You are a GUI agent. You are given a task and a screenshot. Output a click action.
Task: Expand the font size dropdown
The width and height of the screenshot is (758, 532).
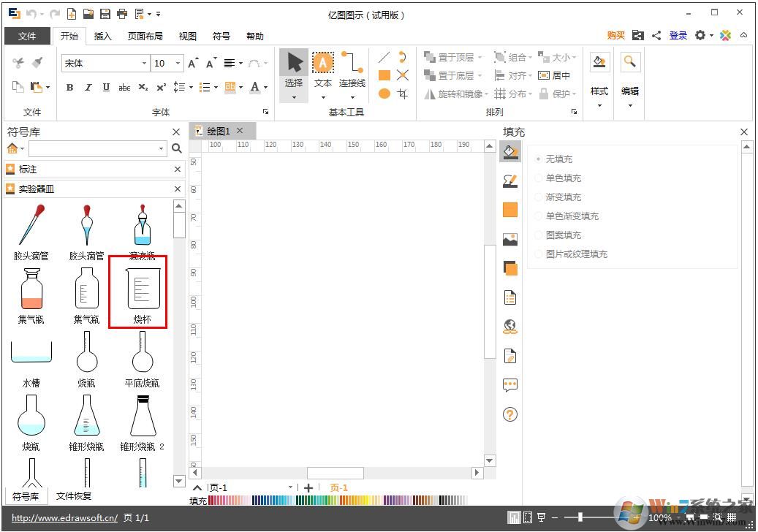(178, 64)
